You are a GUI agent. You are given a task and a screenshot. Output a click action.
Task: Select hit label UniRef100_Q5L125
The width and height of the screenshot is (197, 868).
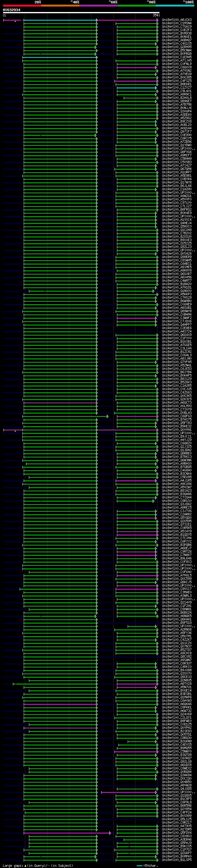click(177, 819)
